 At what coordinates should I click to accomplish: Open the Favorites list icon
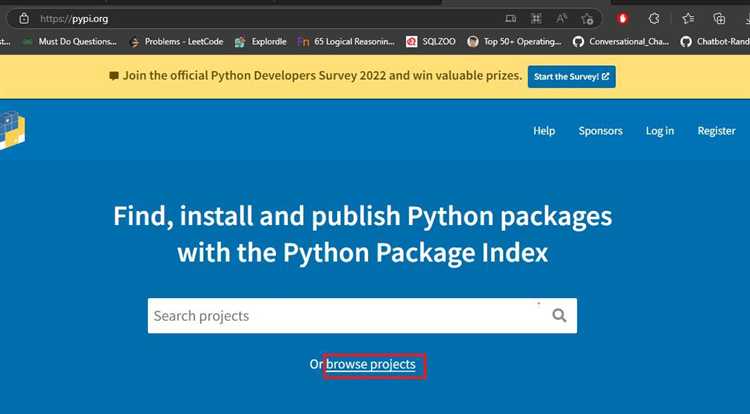(x=688, y=19)
